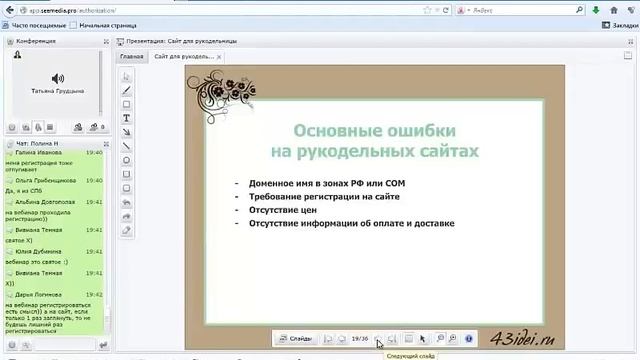Screen dimensions: 640x360
Task: Click the Отсутствие цен bullet
Action: point(283,210)
